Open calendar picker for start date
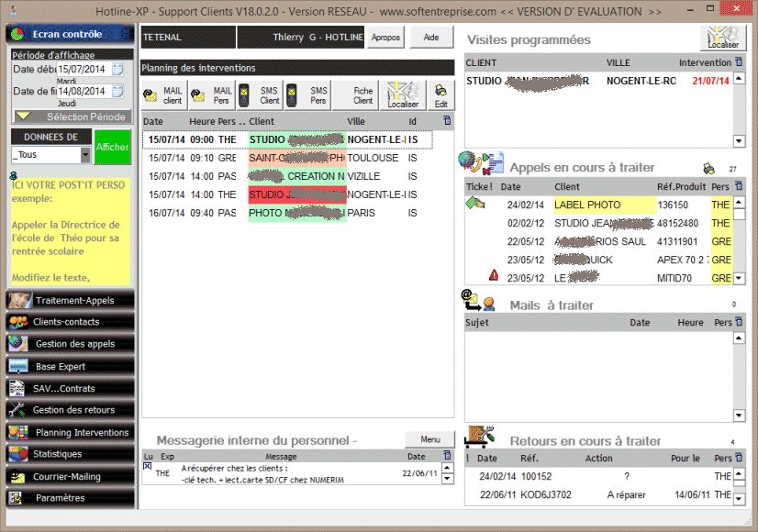Viewport: 758px width, 532px height. point(117,70)
